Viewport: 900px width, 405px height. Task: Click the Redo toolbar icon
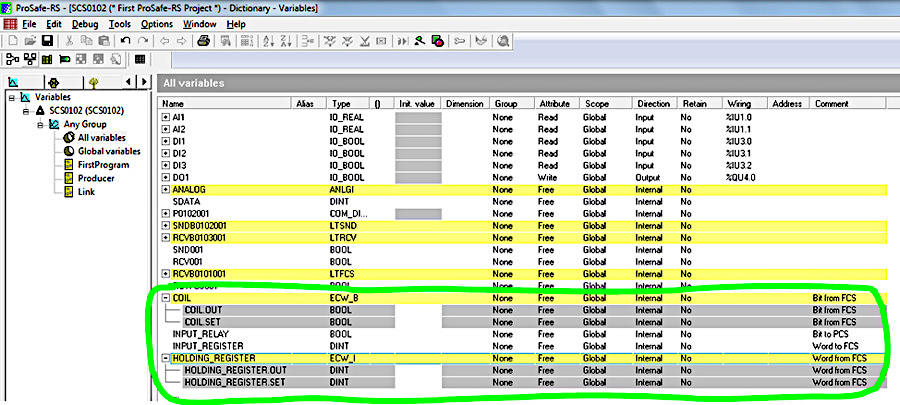[x=142, y=41]
